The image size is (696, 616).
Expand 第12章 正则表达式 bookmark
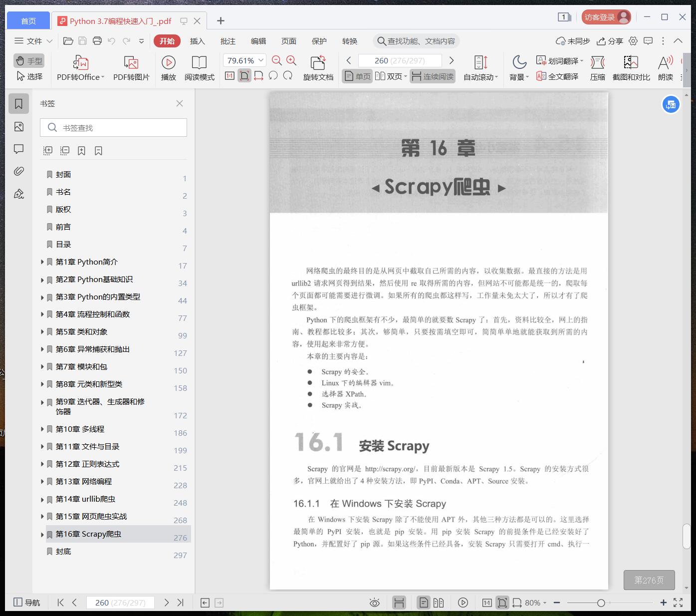click(42, 464)
